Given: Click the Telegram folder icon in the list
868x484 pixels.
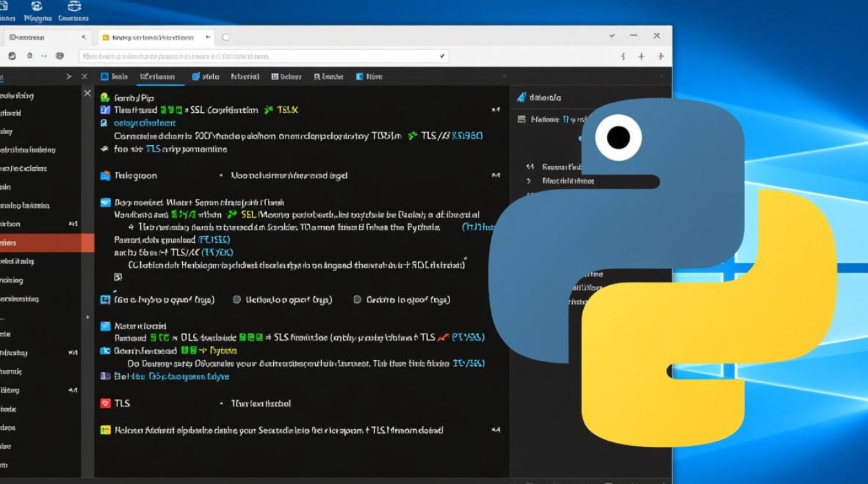Looking at the screenshot, I should click(x=103, y=175).
